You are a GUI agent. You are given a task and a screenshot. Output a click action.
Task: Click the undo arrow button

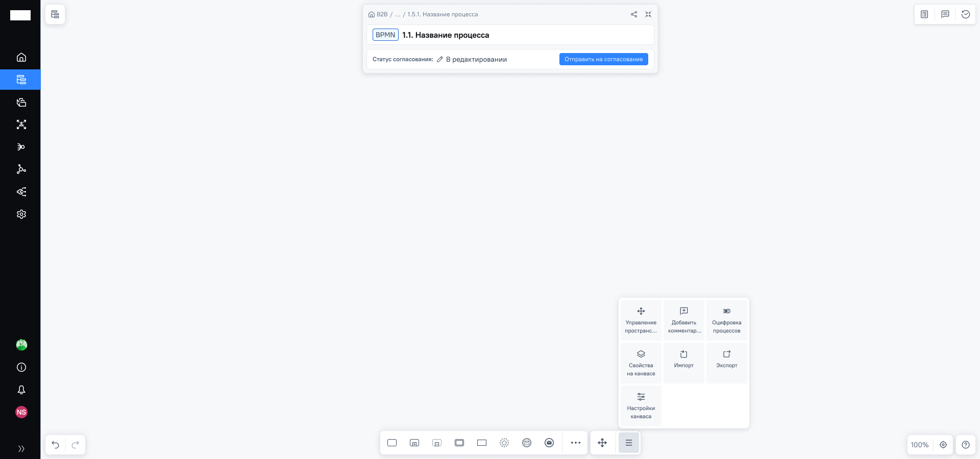click(x=56, y=445)
